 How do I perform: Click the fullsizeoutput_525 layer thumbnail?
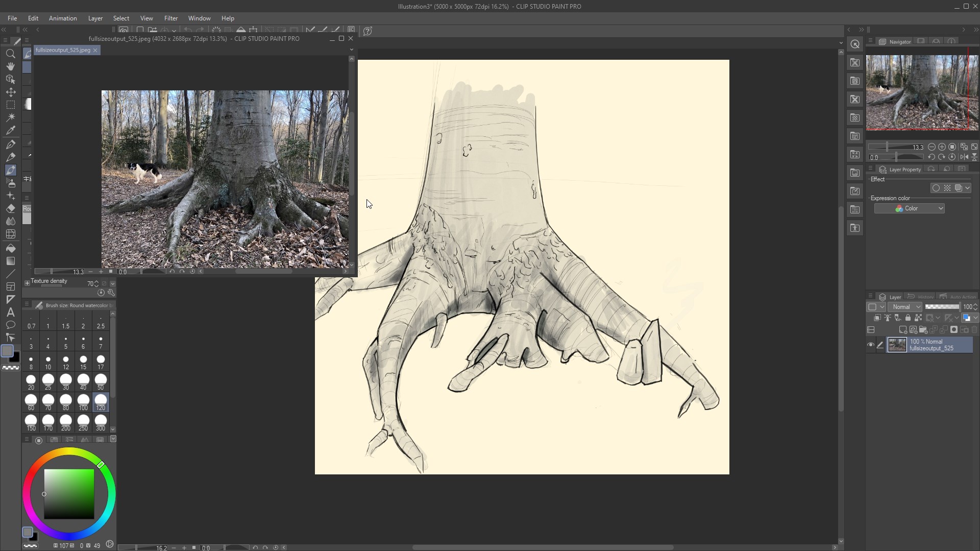click(897, 345)
